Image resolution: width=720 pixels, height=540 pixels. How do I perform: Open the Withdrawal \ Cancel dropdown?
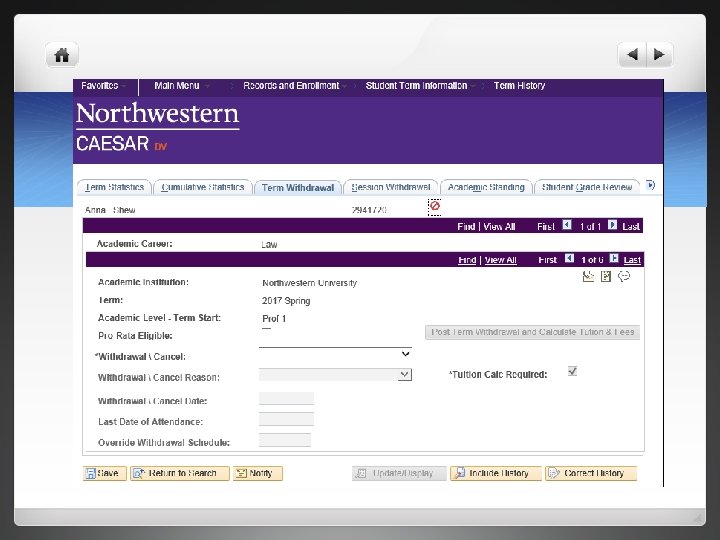pos(335,354)
